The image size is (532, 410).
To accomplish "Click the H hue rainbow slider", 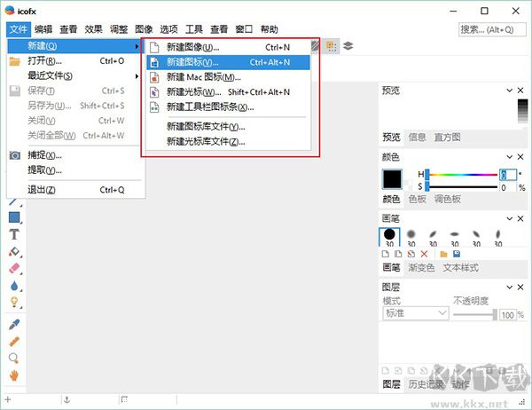I will coord(462,175).
